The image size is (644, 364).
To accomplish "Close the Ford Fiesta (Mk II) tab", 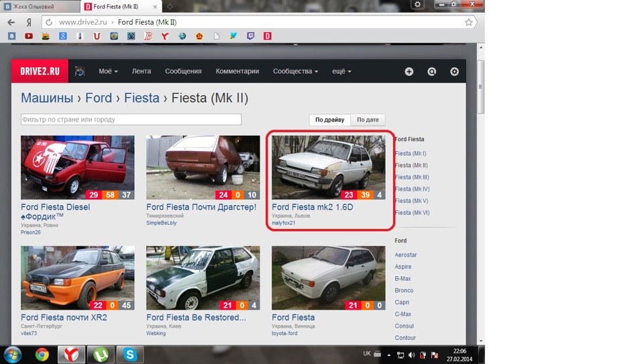I will (x=155, y=7).
